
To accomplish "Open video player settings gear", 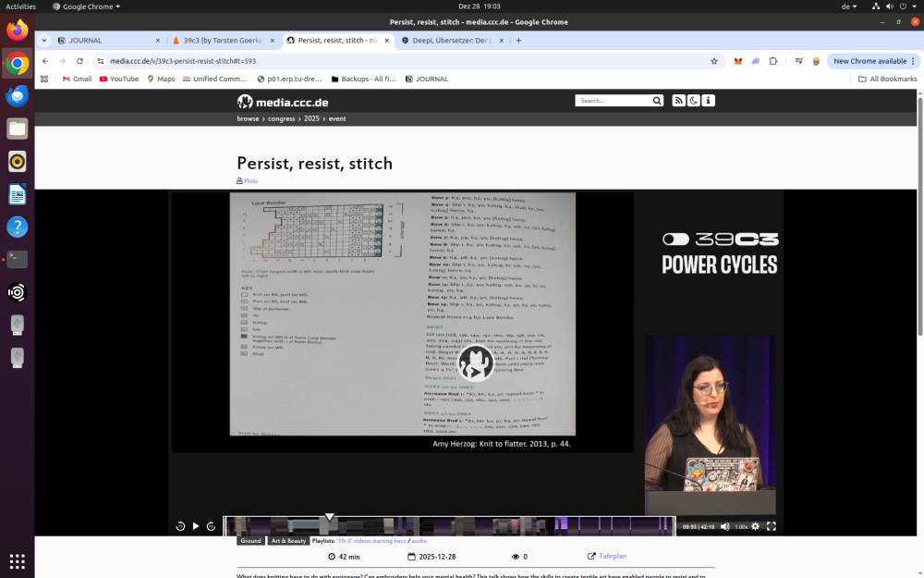I will [755, 526].
